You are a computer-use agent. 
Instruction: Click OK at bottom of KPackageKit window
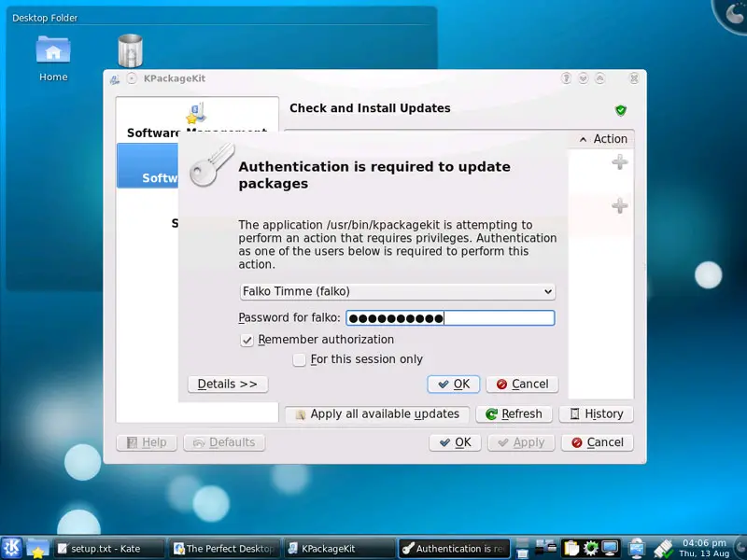click(455, 442)
